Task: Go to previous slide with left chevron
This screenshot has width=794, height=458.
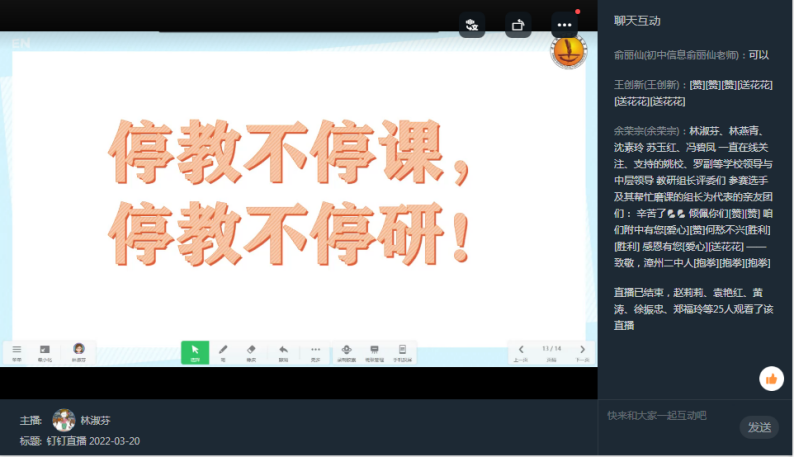Action: [520, 350]
